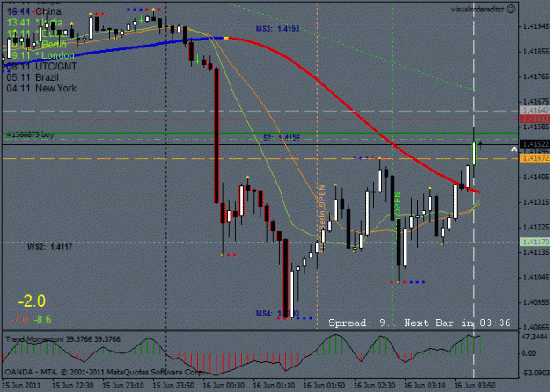
Task: Click the 9:11 *London clock row
Action: coord(40,55)
